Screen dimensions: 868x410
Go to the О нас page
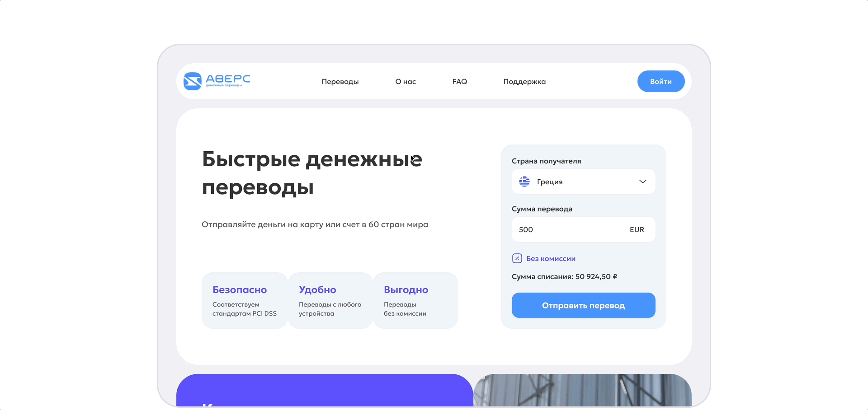tap(406, 82)
